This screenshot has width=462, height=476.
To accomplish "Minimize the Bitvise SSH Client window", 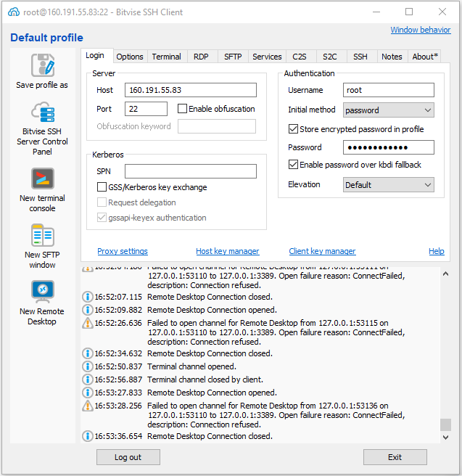I will click(x=376, y=12).
